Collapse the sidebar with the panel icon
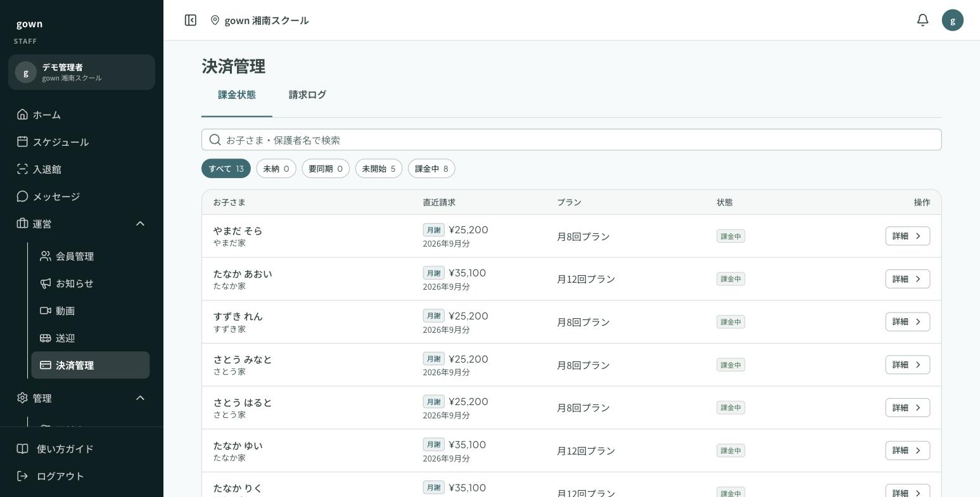The width and height of the screenshot is (980, 497). (x=191, y=20)
